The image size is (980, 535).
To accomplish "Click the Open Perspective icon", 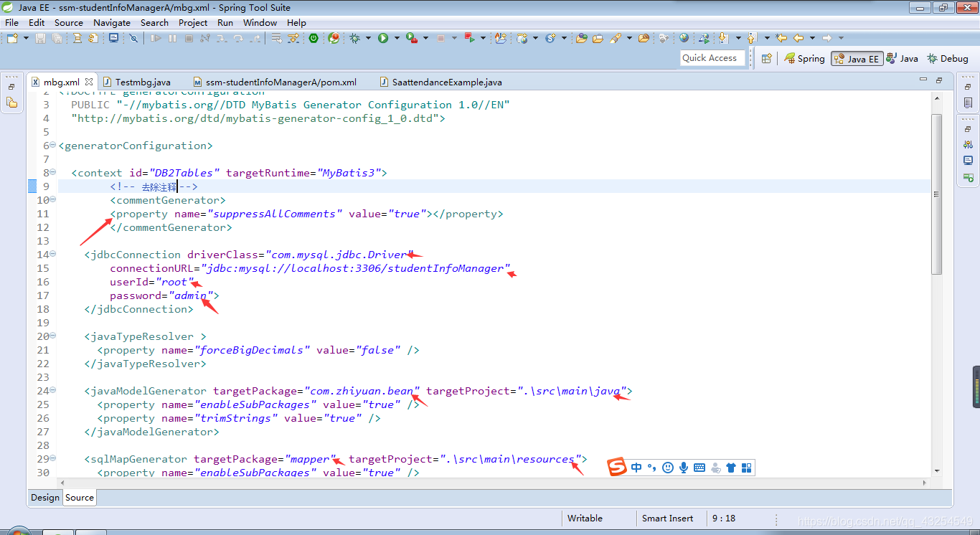I will click(767, 58).
